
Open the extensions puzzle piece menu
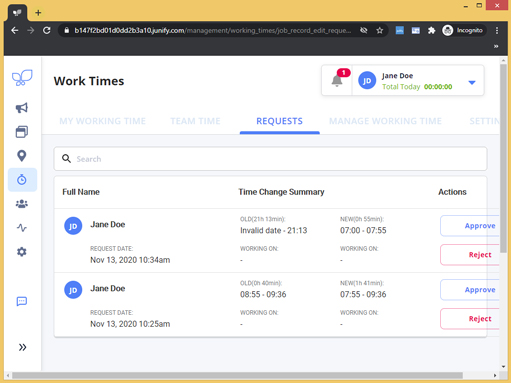[432, 30]
